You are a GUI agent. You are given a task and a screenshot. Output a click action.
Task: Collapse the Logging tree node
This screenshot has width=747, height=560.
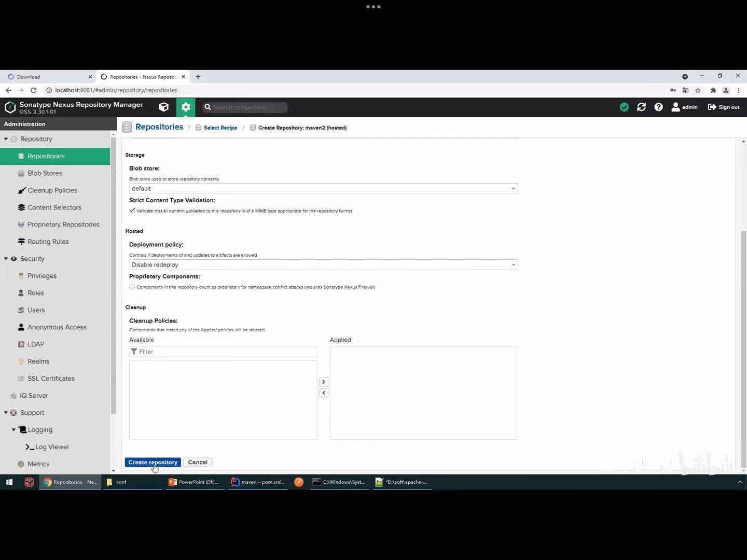coord(14,430)
